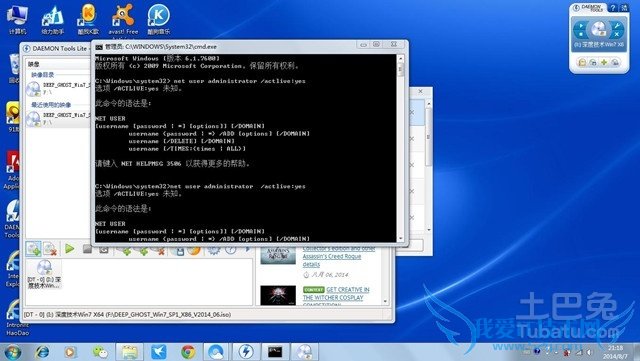Click the Preferences gear icon in DAEMON Tools toolbar
This screenshot has width=640, height=361.
coord(213,250)
